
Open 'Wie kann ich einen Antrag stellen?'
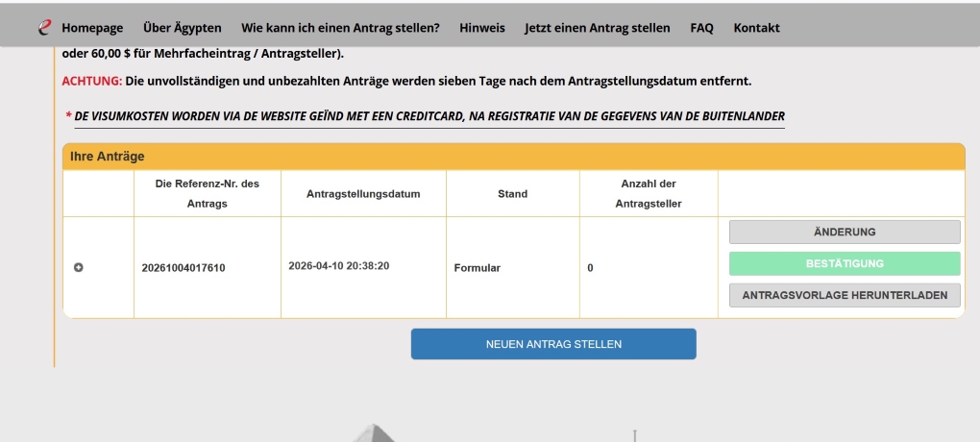click(340, 28)
